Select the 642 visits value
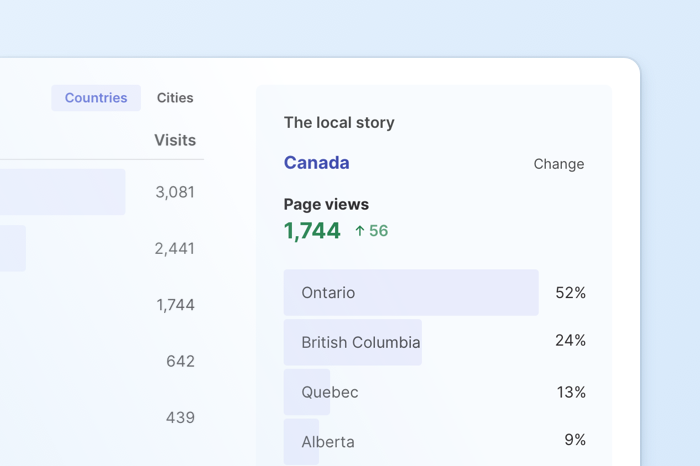700x466 pixels. pyautogui.click(x=180, y=361)
